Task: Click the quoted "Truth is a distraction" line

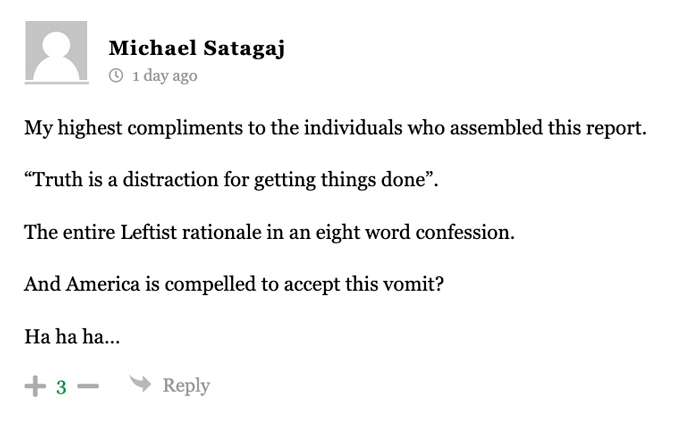Action: 232,181
